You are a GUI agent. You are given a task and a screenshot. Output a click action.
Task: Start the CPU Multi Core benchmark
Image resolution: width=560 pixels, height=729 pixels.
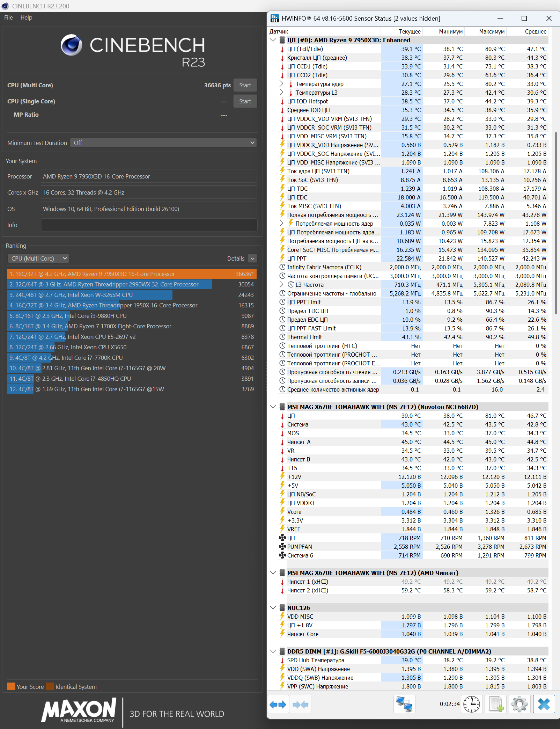tap(245, 85)
